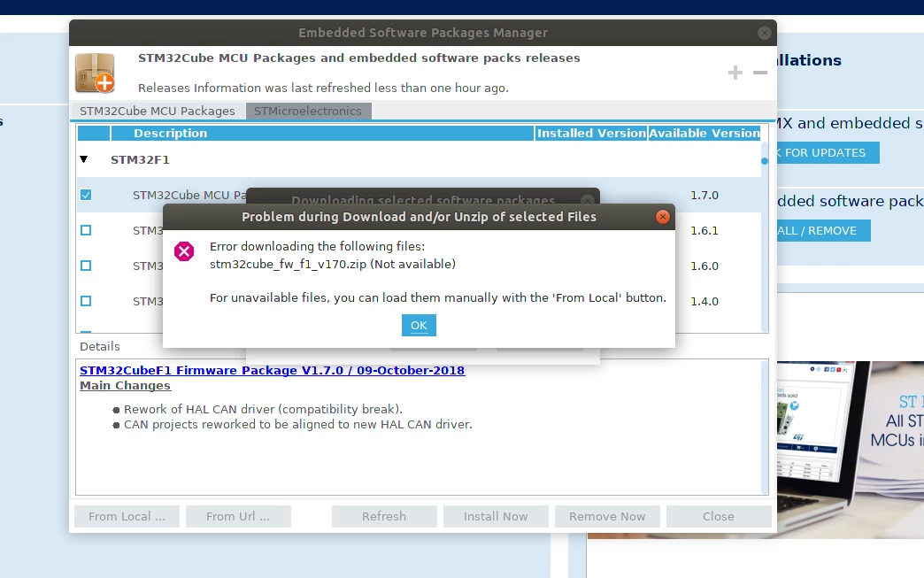
Task: Click the Main Changes heading
Action: pyautogui.click(x=126, y=385)
